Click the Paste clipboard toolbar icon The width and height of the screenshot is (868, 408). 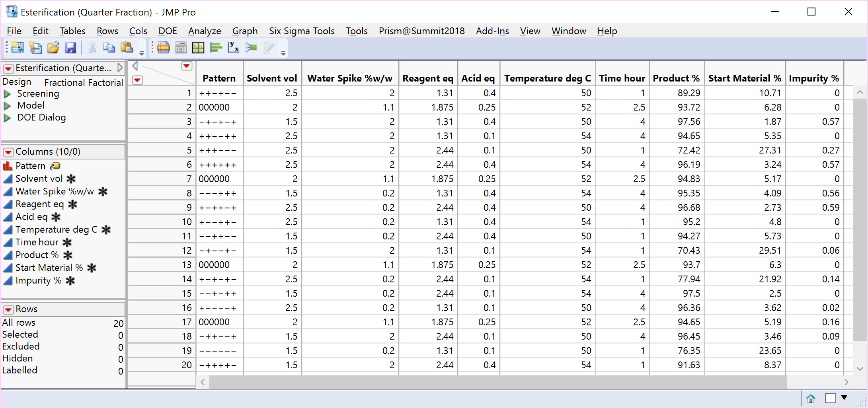[x=127, y=48]
